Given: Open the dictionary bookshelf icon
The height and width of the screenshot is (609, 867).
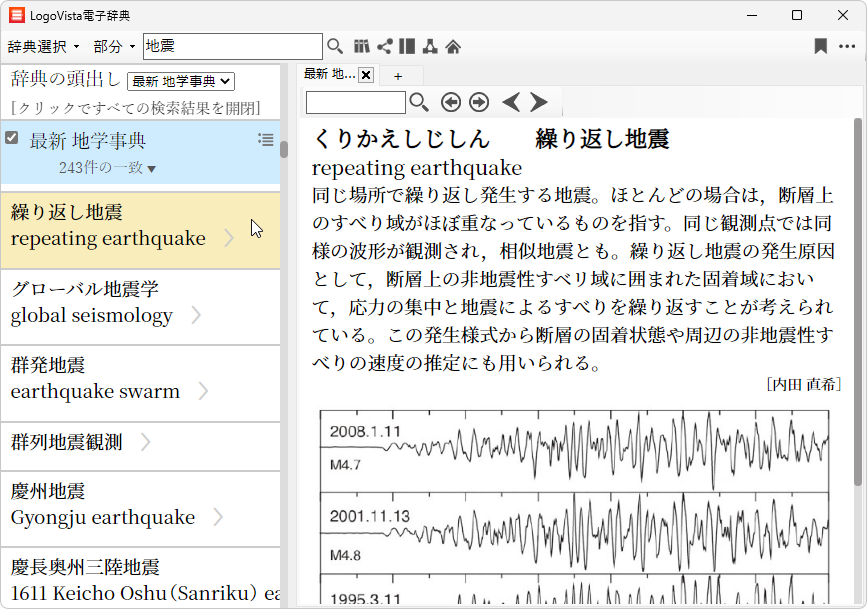Looking at the screenshot, I should [362, 46].
